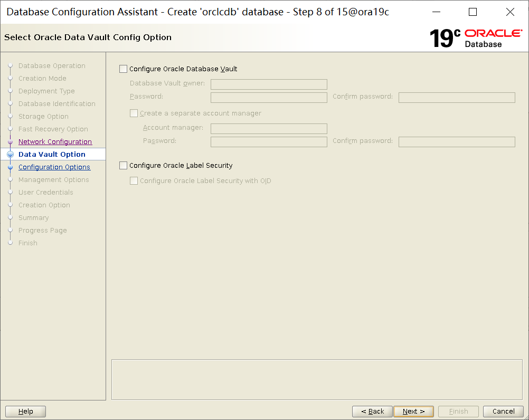Screen dimensions: 529x420
Task: Tick Configure Oracle Label Security checkbox
Action: point(124,166)
